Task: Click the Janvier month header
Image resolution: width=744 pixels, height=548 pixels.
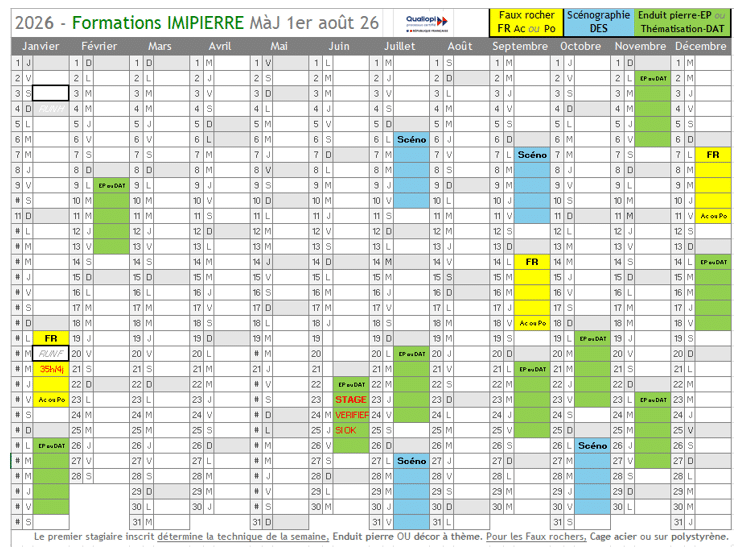Action: [40, 46]
